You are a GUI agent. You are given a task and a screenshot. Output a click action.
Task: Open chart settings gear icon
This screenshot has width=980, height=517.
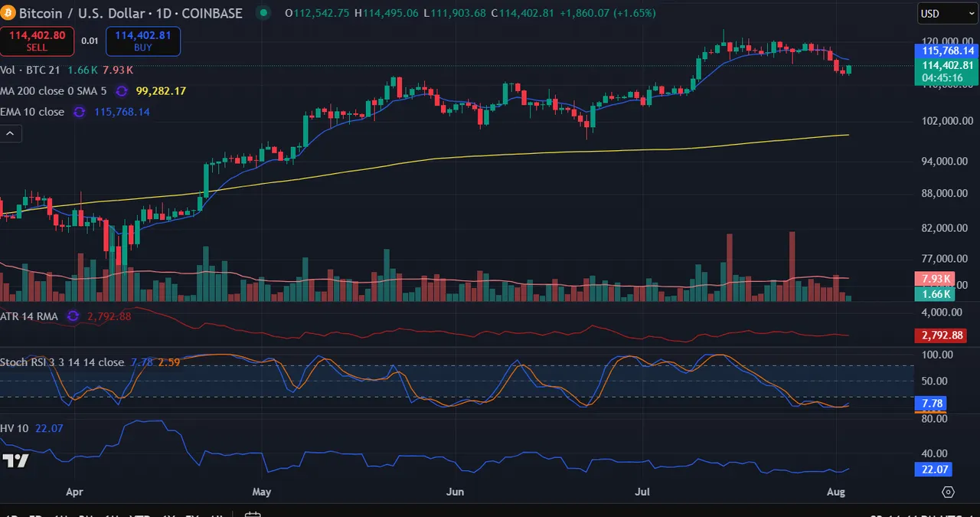(948, 492)
